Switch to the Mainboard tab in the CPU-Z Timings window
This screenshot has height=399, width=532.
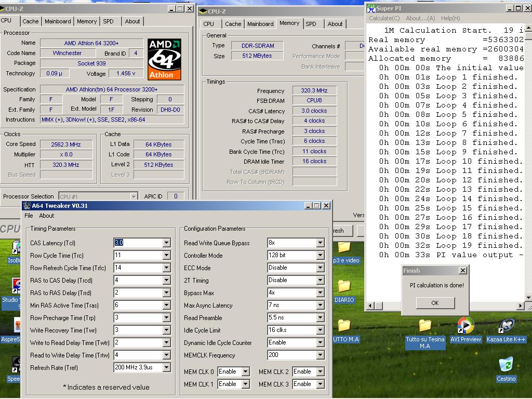pyautogui.click(x=260, y=24)
